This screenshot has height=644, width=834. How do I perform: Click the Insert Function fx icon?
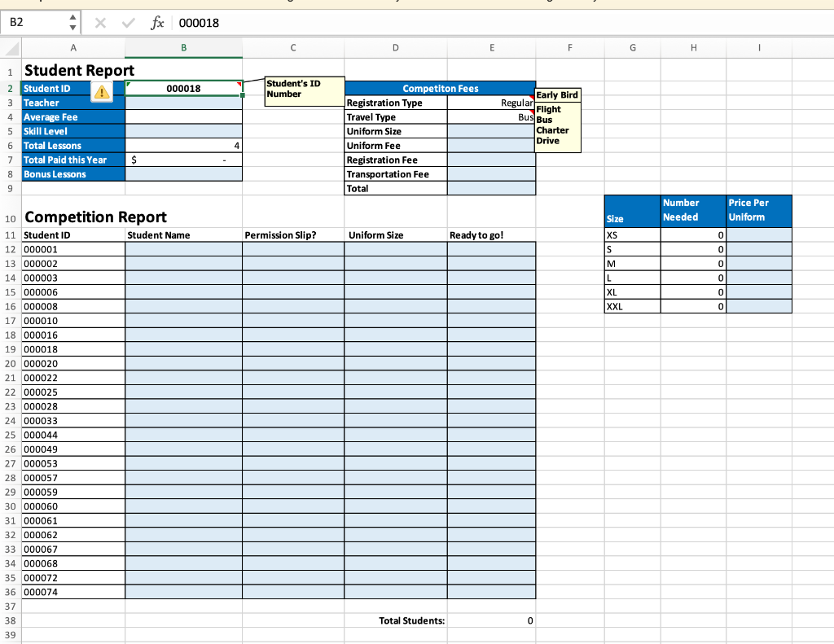159,24
